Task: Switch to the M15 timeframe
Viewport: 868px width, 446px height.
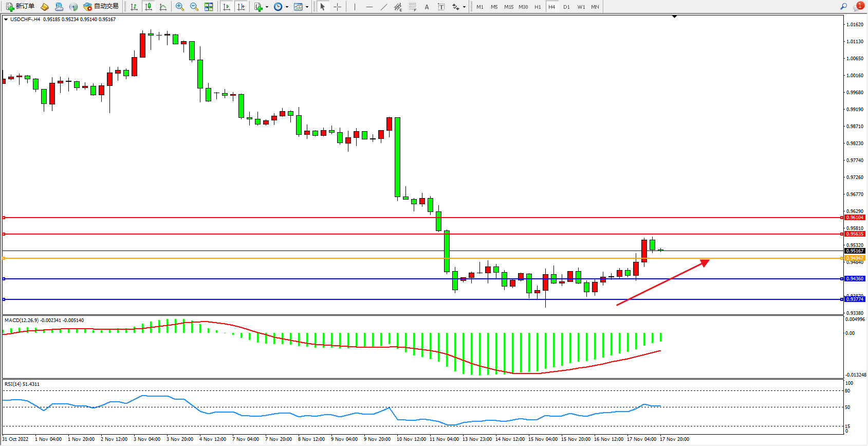Action: [x=509, y=7]
